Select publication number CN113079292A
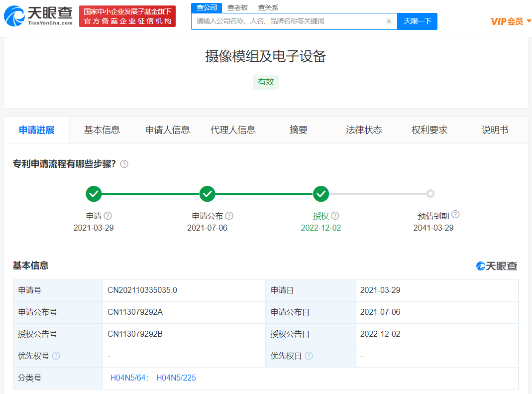 135,312
